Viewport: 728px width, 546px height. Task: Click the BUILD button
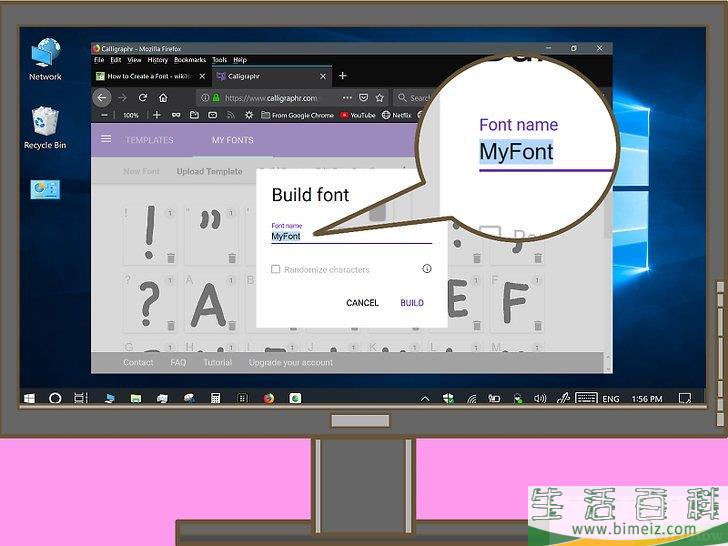(x=412, y=303)
